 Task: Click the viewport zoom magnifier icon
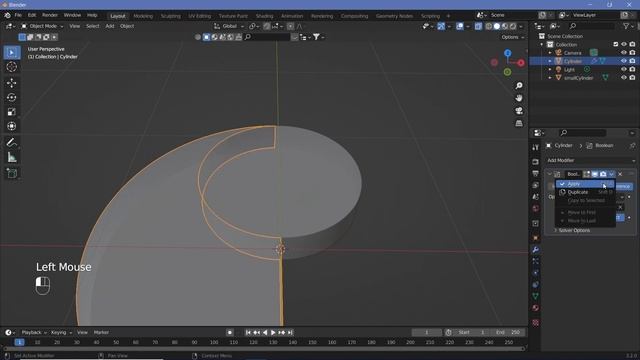point(519,86)
